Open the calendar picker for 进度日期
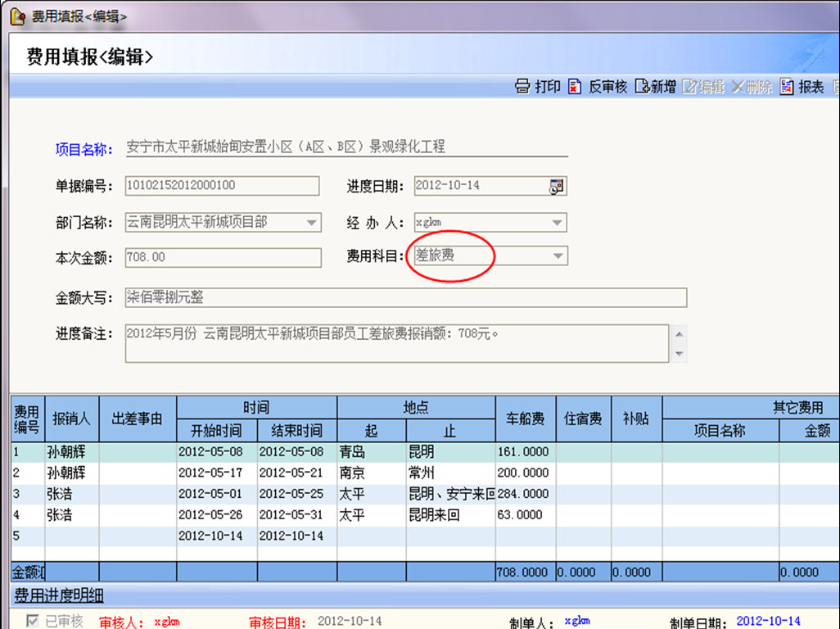Screen dimensions: 840x629 point(557,187)
